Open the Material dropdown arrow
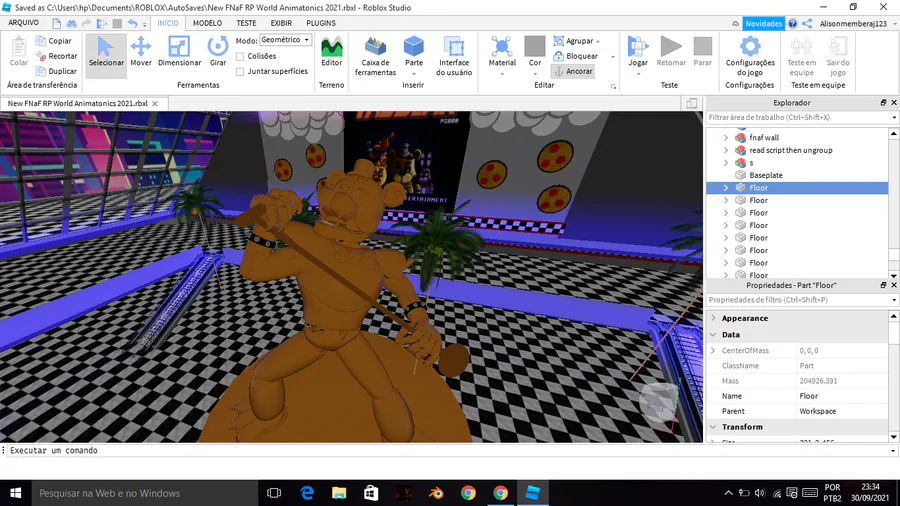The width and height of the screenshot is (900, 506). [x=502, y=74]
